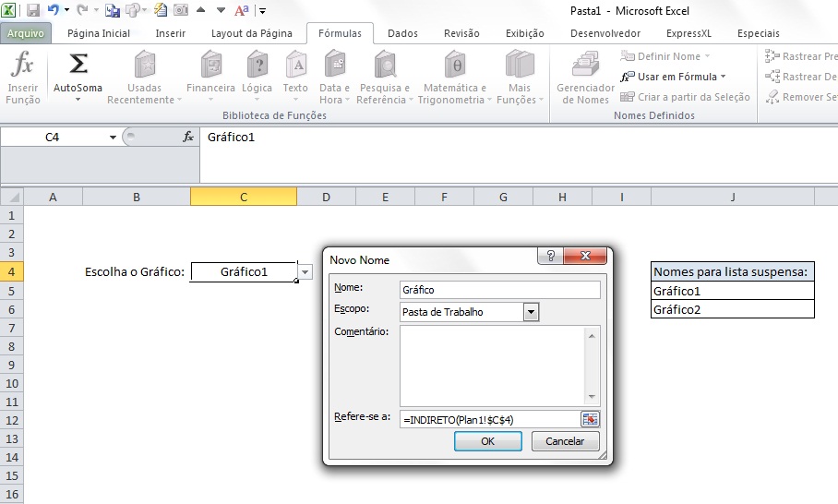The width and height of the screenshot is (838, 504).
Task: Expand the AutoSoma dropdown arrow
Action: [x=78, y=100]
